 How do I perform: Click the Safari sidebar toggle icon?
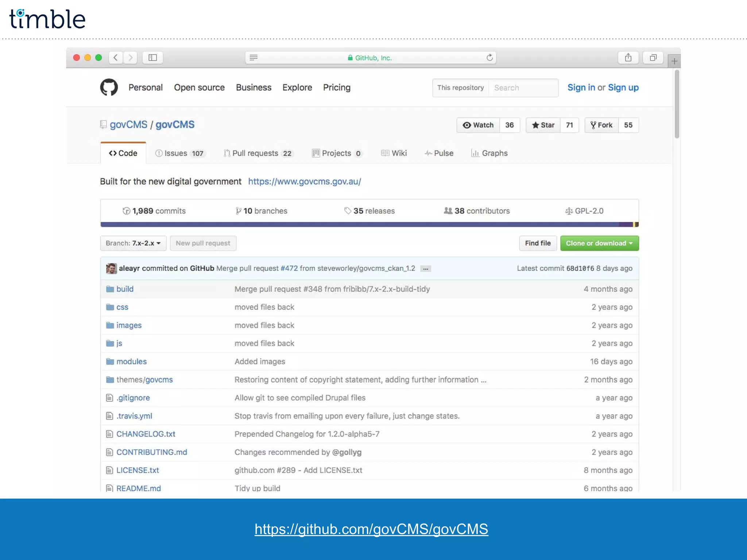click(152, 58)
